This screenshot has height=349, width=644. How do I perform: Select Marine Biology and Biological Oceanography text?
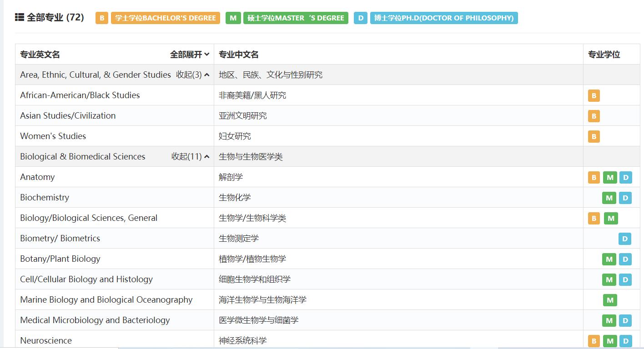pos(106,300)
